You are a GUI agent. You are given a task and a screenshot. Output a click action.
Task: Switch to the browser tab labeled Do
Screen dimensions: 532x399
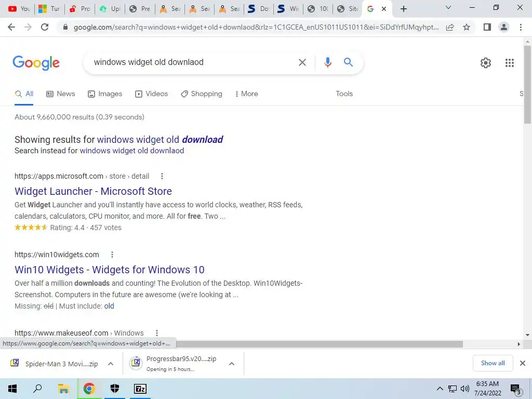coord(258,9)
